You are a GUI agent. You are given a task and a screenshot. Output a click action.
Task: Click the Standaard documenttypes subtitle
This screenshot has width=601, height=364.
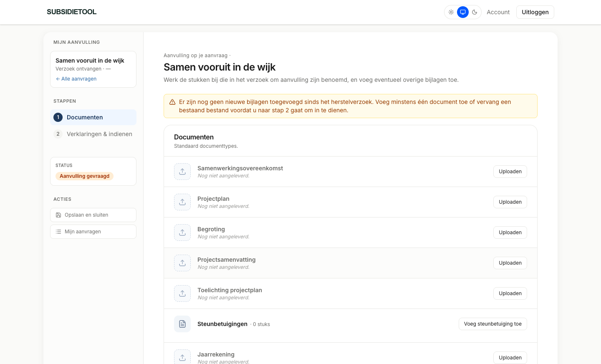click(x=206, y=146)
